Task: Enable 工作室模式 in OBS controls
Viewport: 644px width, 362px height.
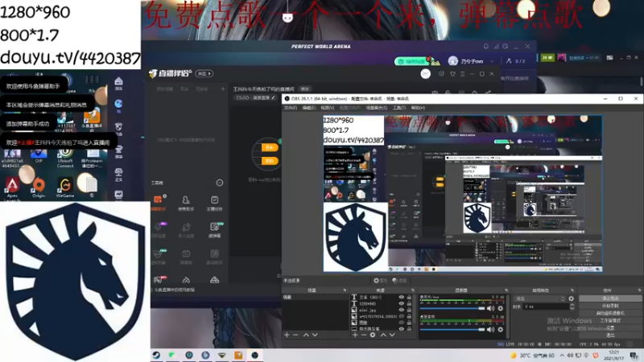Action: (x=610, y=320)
